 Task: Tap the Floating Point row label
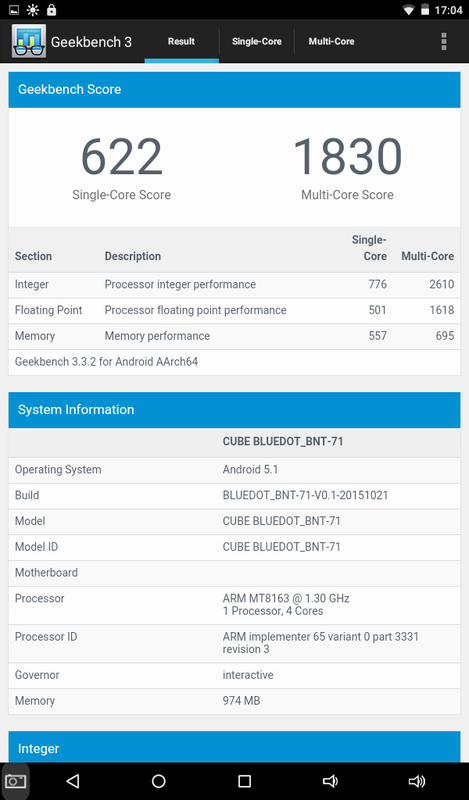pos(48,310)
